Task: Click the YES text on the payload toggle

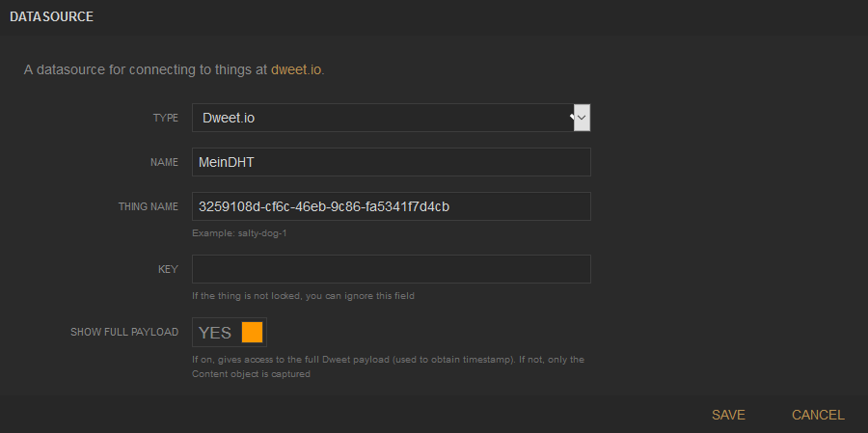Action: coord(215,332)
